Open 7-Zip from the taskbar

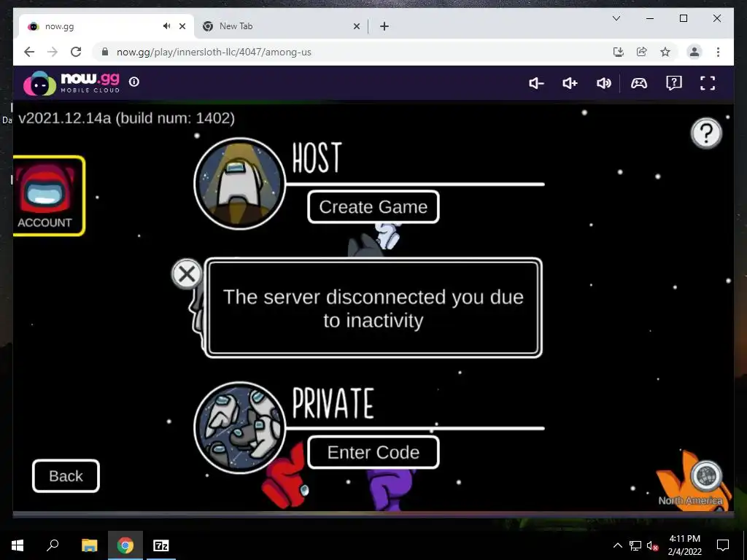point(161,545)
